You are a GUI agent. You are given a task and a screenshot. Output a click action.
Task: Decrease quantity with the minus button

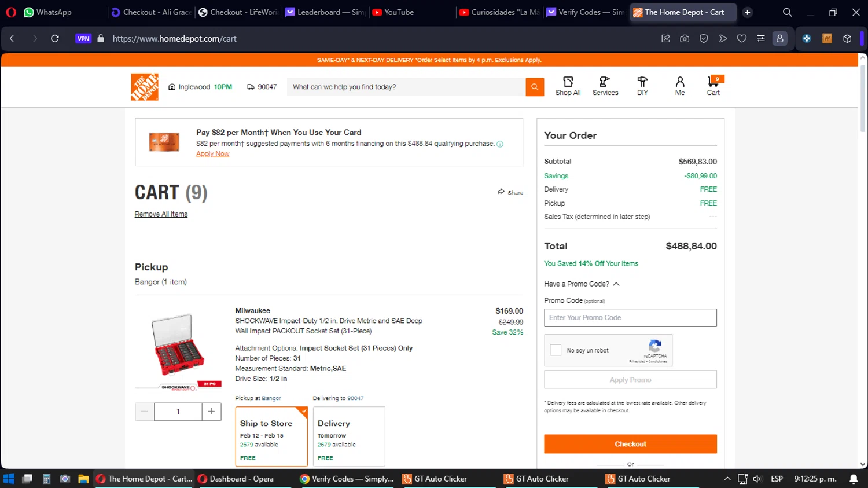145,412
